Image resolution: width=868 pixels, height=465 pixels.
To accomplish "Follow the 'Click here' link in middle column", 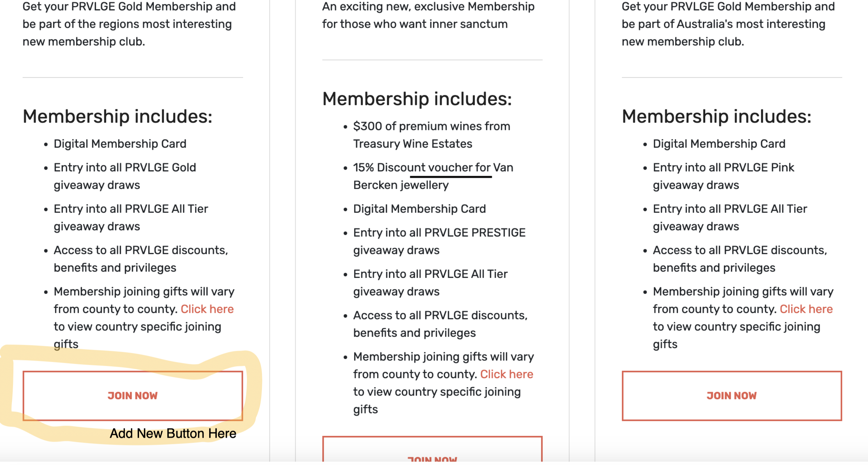I will click(507, 374).
